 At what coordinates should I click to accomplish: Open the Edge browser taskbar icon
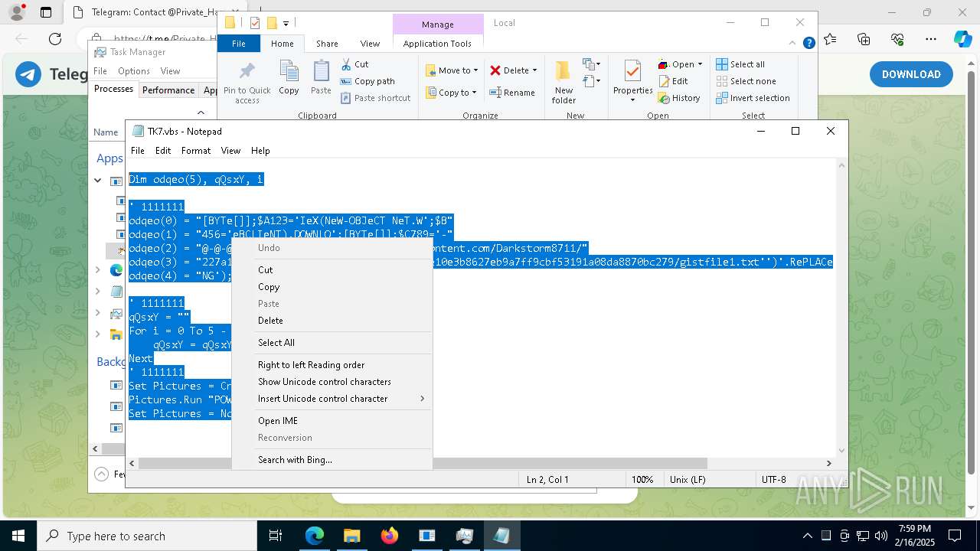tap(315, 536)
